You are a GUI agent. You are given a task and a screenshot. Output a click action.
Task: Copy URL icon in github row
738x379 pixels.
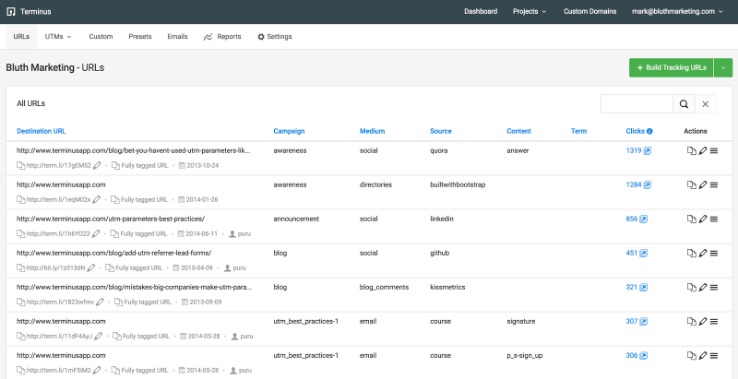[x=691, y=253]
